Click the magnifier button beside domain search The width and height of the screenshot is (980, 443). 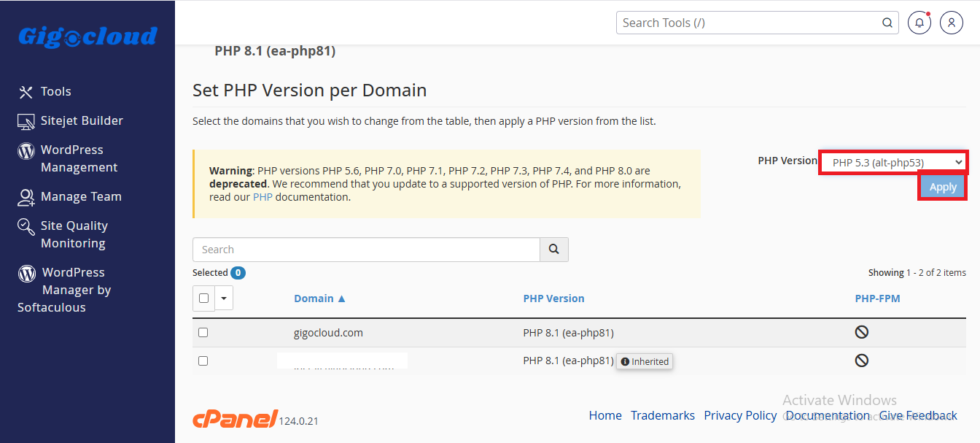(554, 250)
